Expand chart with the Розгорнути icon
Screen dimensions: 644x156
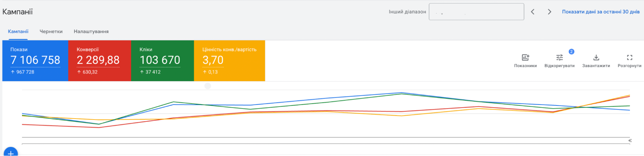[630, 58]
